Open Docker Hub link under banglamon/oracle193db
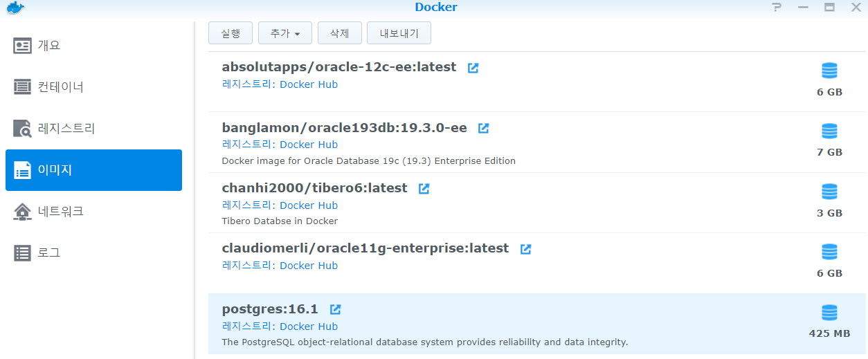 click(x=309, y=145)
